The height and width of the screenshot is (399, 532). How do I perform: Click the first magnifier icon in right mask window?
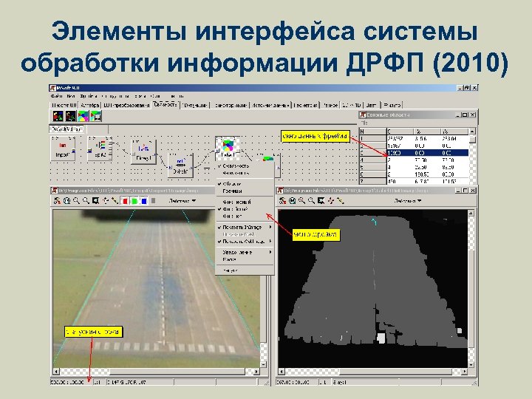[x=301, y=200]
